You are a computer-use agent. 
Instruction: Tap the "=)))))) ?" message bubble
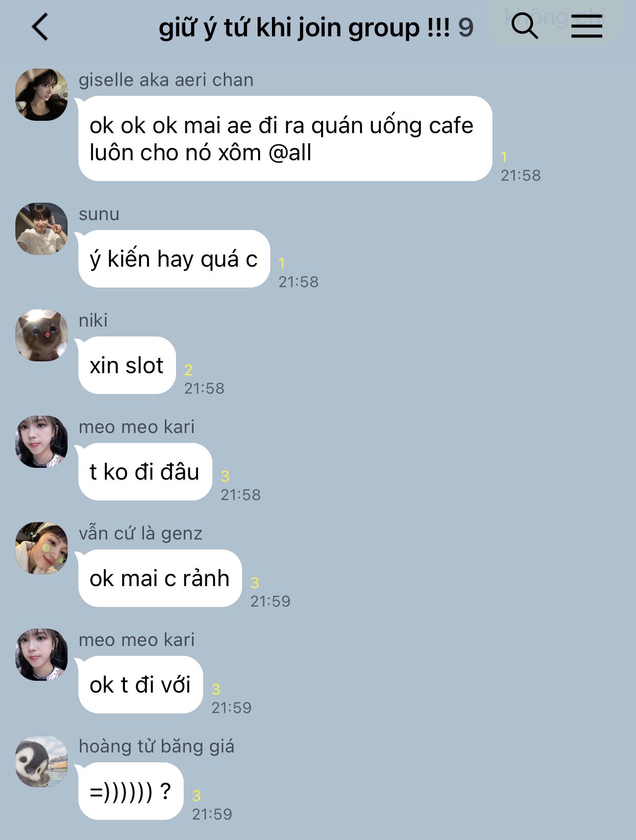pyautogui.click(x=131, y=791)
